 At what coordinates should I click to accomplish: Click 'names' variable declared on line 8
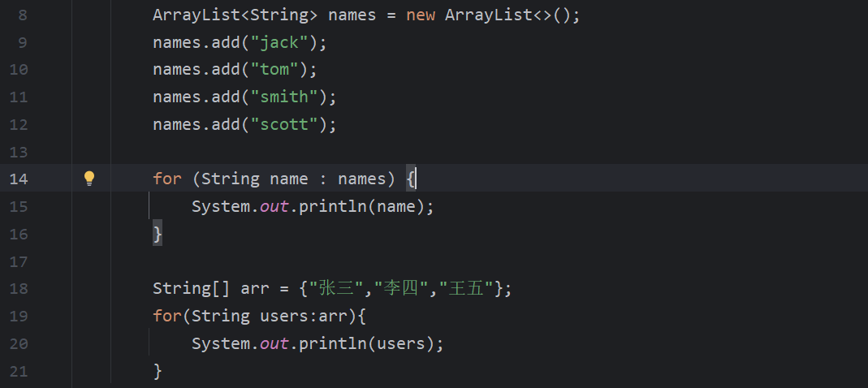[352, 15]
